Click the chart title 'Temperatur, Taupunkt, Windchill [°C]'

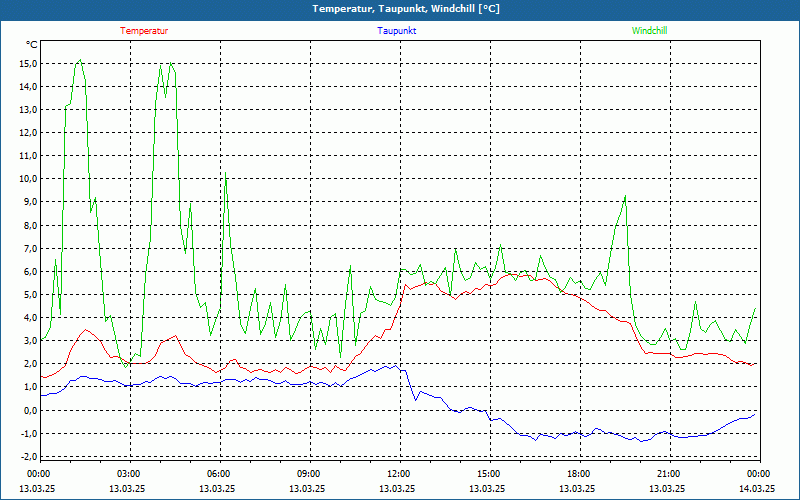(406, 9)
